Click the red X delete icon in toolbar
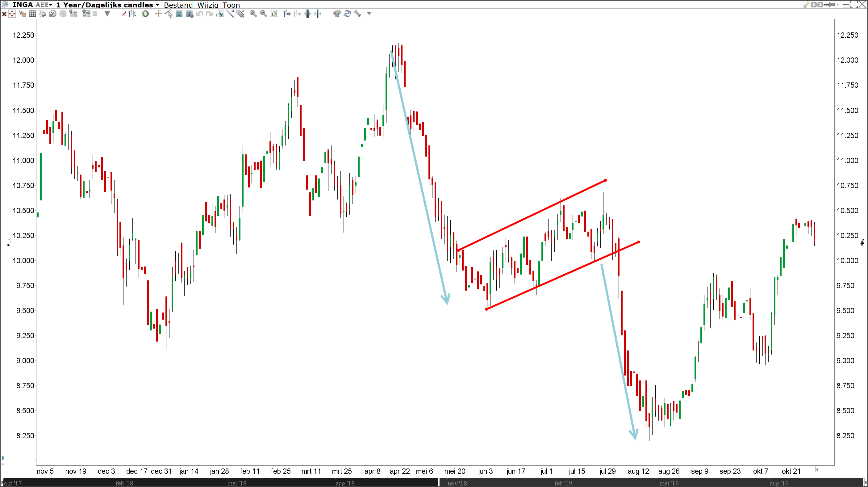This screenshot has height=487, width=868. 4,14
